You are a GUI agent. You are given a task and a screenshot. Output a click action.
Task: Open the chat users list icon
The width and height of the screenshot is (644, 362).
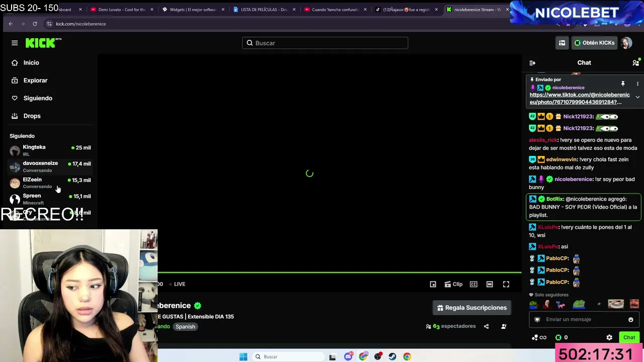tap(636, 63)
